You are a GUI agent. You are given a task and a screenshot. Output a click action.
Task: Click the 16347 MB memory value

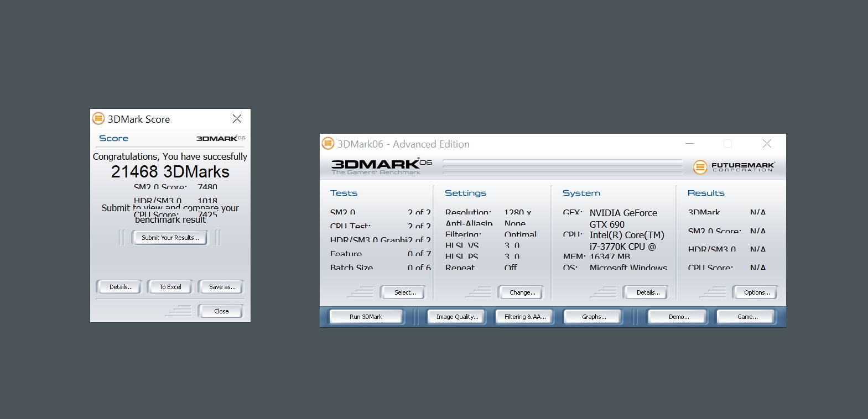[610, 256]
